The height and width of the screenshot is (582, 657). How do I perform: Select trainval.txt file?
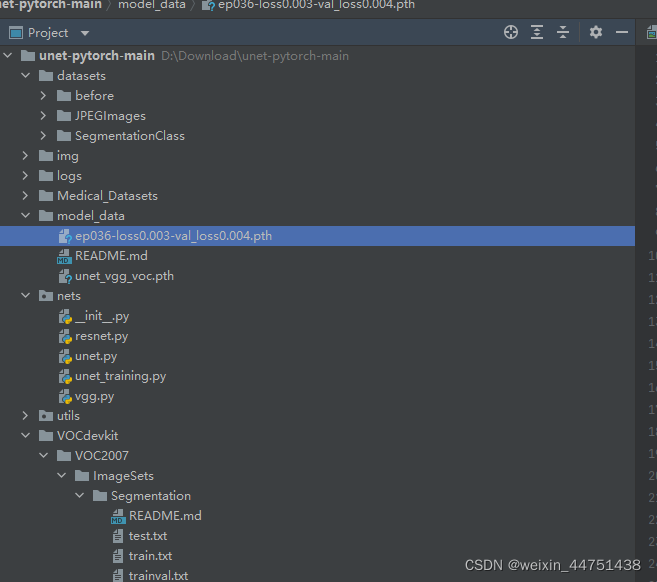[x=158, y=576]
